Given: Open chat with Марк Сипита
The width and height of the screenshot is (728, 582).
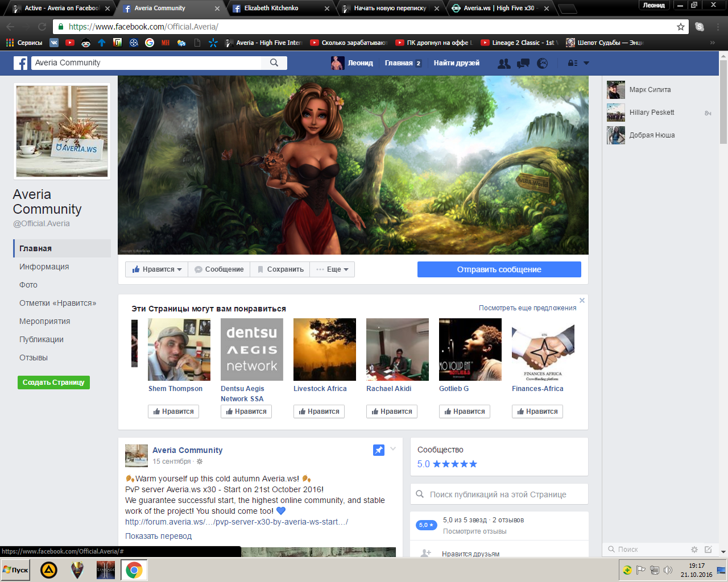Looking at the screenshot, I should (x=660, y=90).
